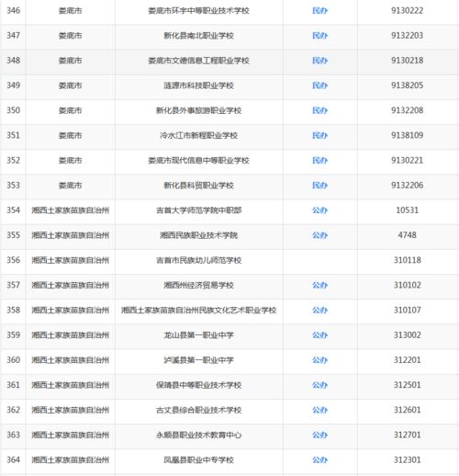459x476 pixels.
Task: Click the school name 湘西州经济贸易学校
Action: pos(198,285)
